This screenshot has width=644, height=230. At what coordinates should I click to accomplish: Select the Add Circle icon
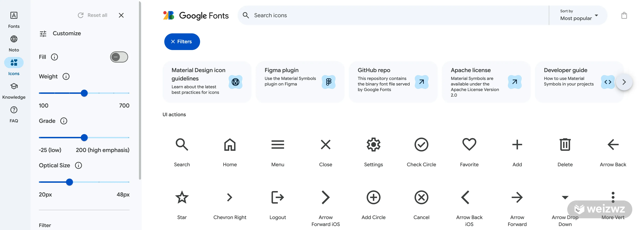[374, 197]
